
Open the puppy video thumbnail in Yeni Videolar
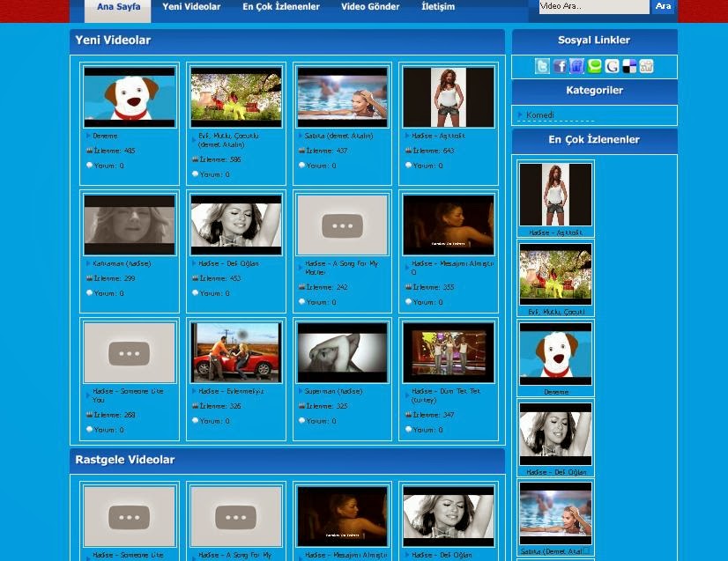click(130, 97)
